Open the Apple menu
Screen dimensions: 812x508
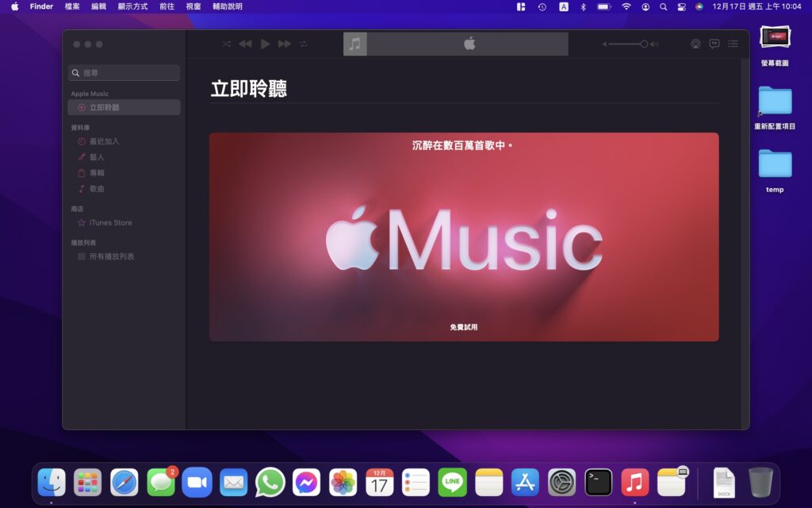pos(15,6)
